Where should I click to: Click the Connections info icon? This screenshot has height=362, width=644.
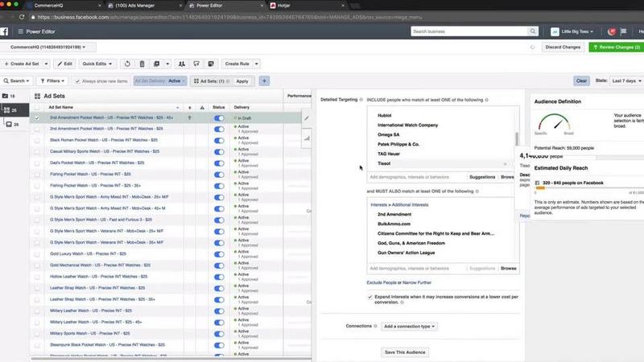(x=375, y=326)
